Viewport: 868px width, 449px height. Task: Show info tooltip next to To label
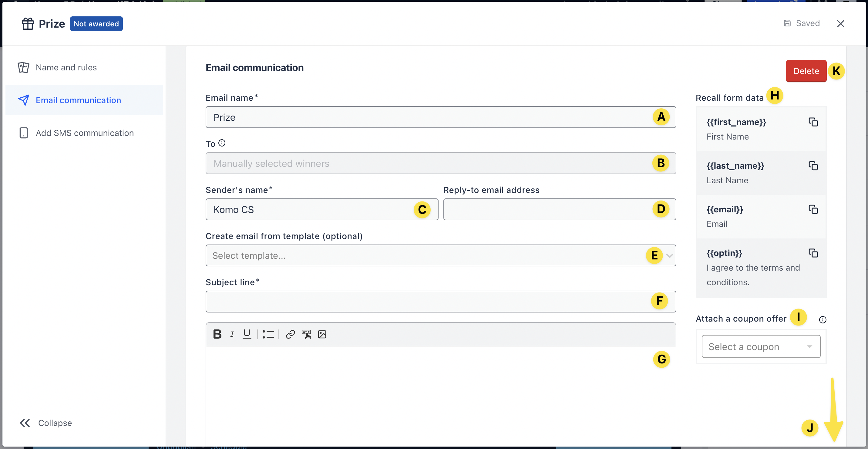[x=222, y=143]
